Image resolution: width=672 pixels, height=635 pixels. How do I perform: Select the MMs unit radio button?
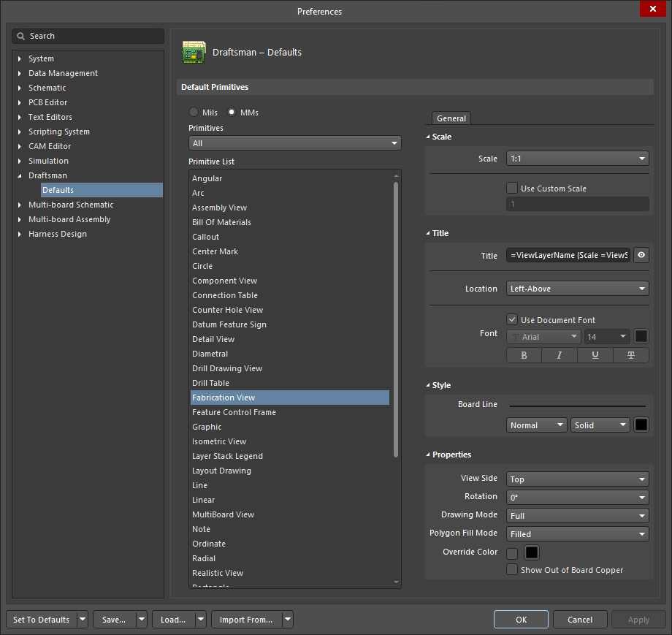[232, 112]
